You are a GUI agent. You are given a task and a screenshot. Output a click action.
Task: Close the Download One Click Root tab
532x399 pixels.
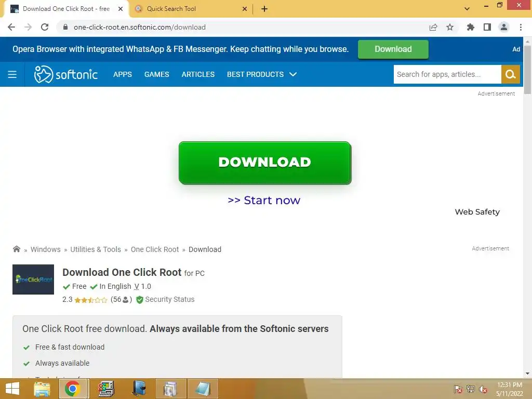pyautogui.click(x=121, y=9)
